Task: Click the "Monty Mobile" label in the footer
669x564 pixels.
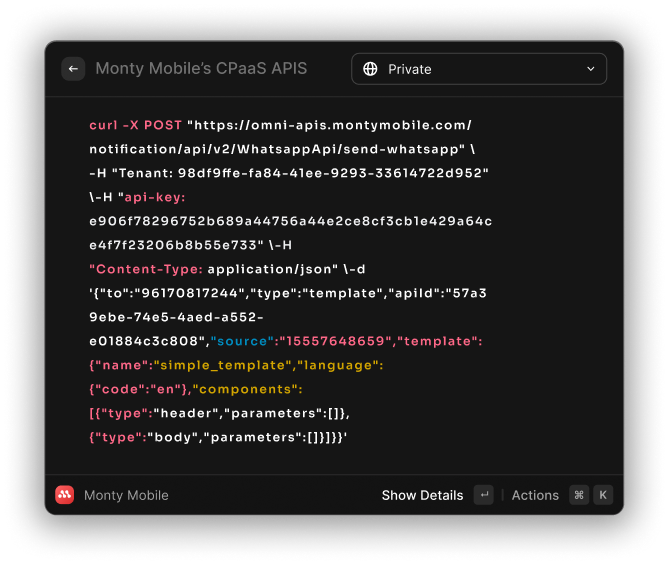Action: coord(126,495)
